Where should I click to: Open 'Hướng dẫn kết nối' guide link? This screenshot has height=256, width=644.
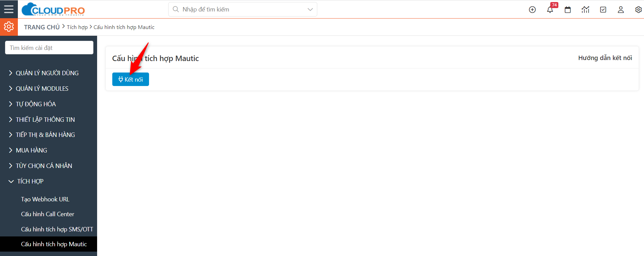click(x=605, y=58)
